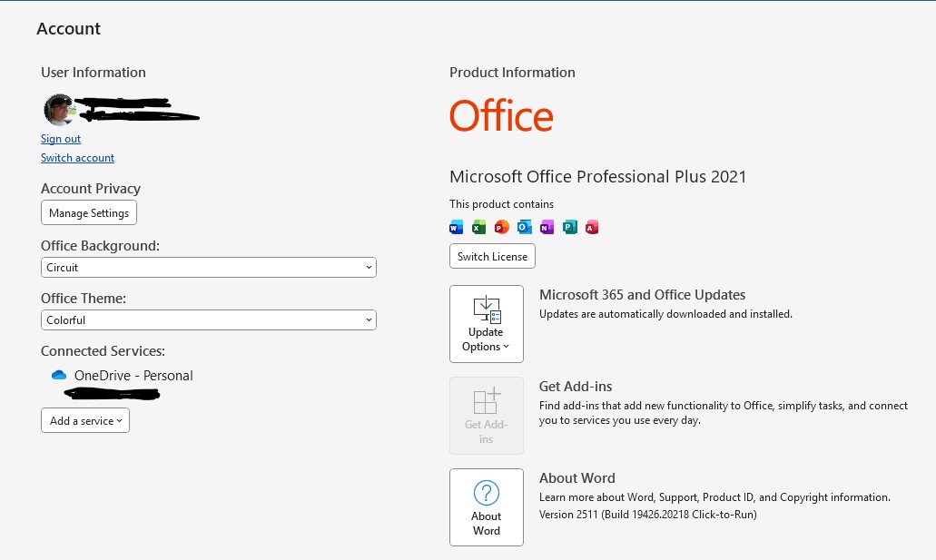Click the Office logo
Image resolution: width=936 pixels, height=560 pixels.
pyautogui.click(x=501, y=116)
